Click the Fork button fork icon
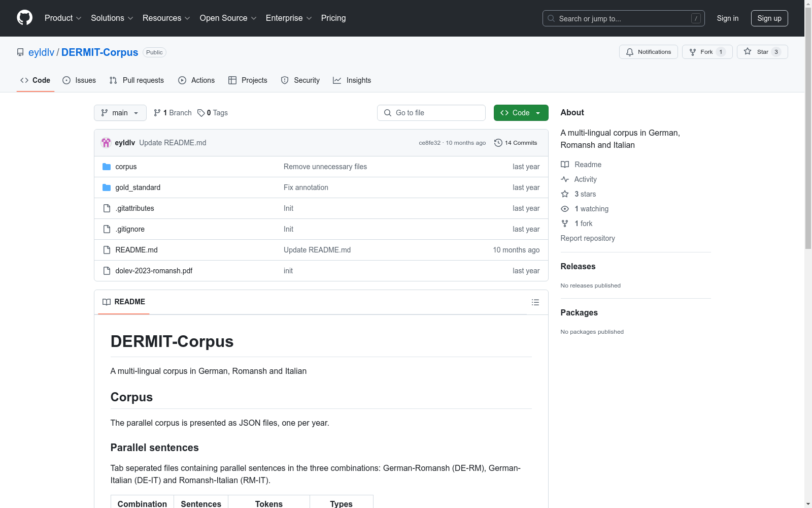The image size is (812, 508). [693, 52]
